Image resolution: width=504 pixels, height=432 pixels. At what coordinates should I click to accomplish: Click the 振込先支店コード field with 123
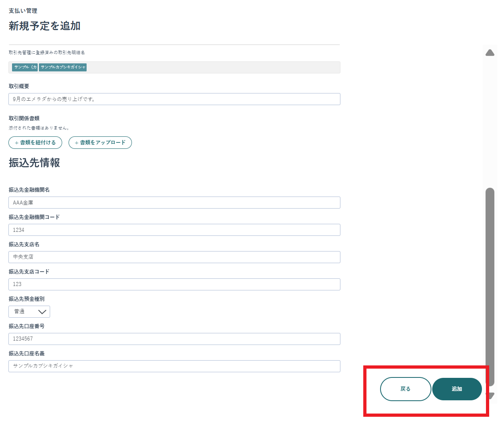tap(174, 284)
